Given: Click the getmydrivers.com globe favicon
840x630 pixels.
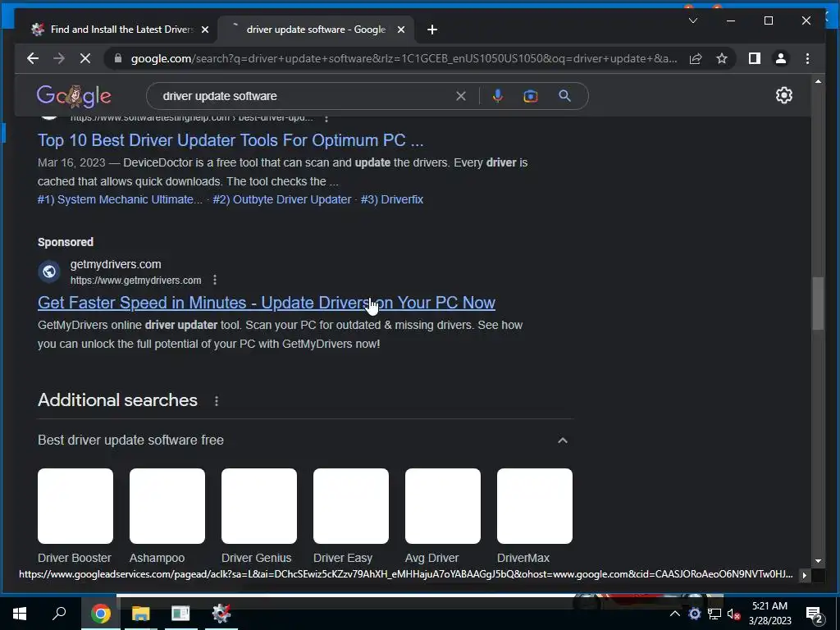Looking at the screenshot, I should point(48,272).
